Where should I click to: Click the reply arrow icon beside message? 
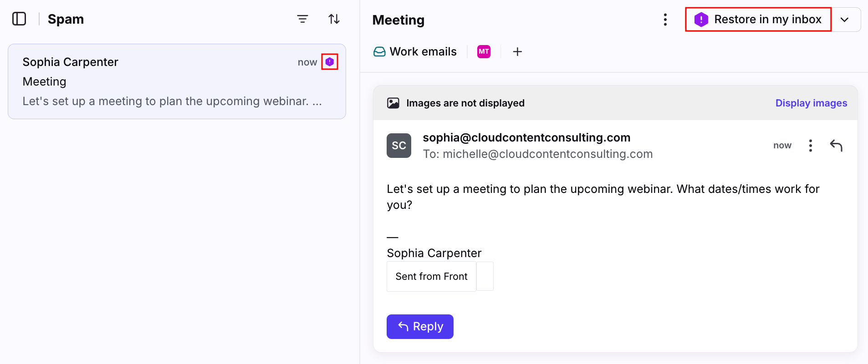coord(836,146)
